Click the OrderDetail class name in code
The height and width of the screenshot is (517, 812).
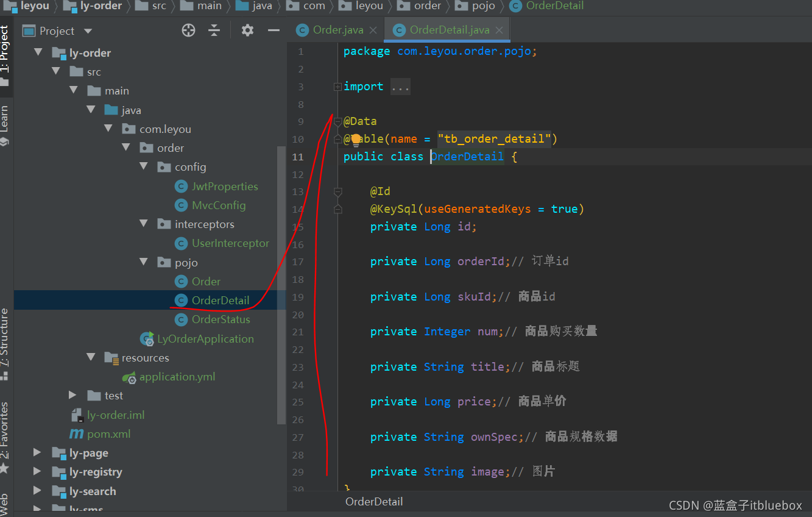tap(467, 157)
